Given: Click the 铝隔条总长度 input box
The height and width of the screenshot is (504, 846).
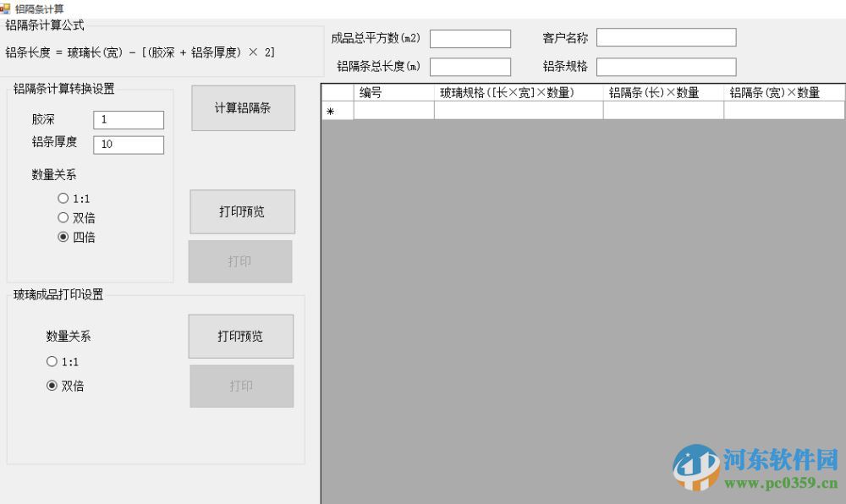Looking at the screenshot, I should 470,66.
